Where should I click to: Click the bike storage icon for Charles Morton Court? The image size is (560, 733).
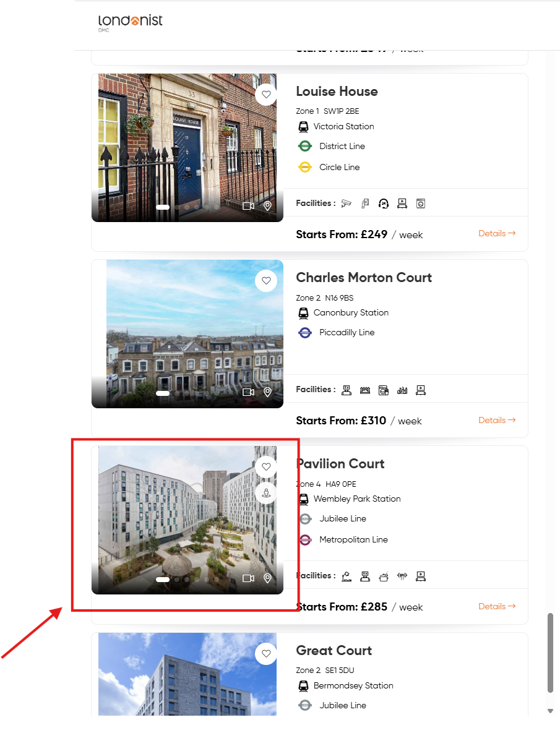coord(402,390)
